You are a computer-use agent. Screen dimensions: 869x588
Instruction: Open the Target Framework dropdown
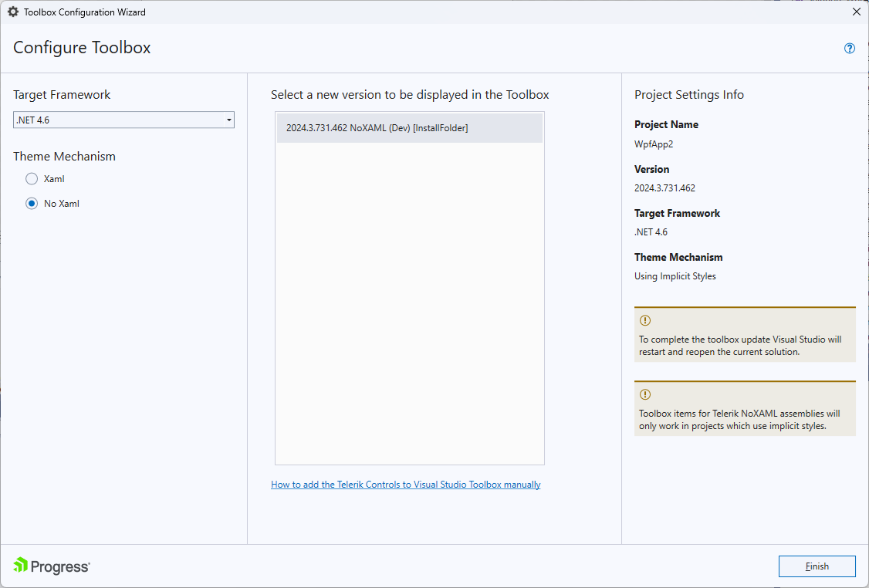[x=123, y=120]
